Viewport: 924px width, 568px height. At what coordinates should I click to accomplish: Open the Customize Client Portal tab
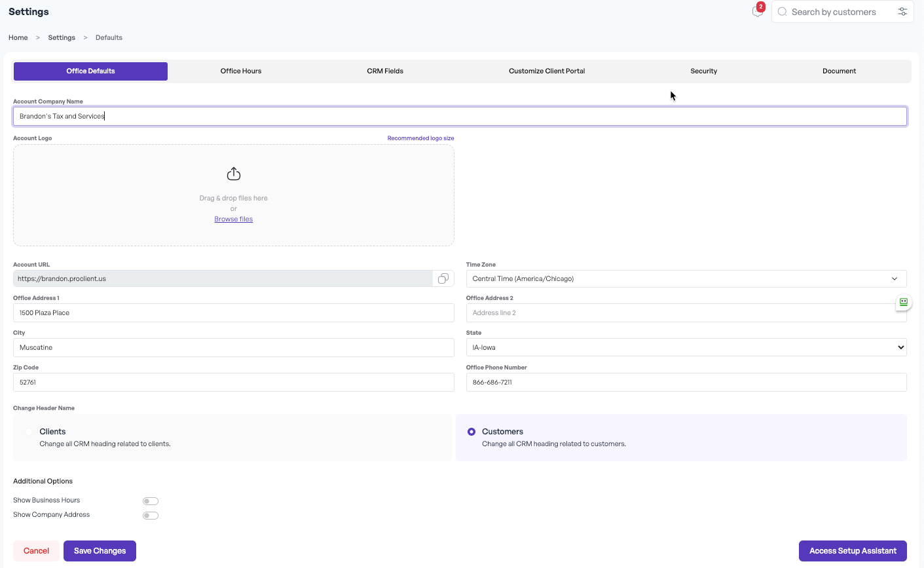pos(547,71)
